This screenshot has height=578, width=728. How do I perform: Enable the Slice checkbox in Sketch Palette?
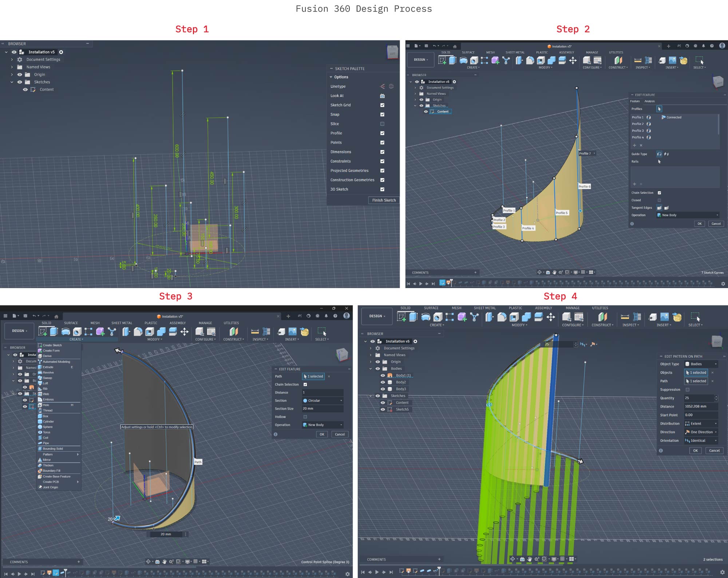[x=382, y=124]
